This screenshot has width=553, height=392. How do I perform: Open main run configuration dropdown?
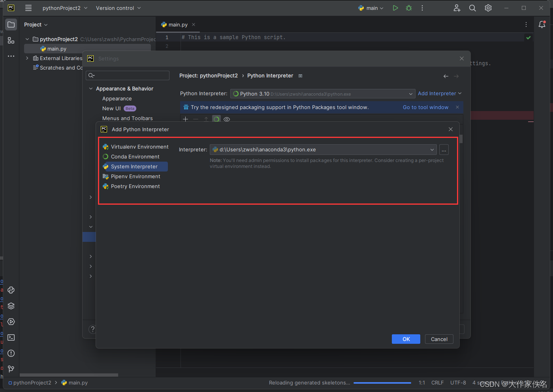[371, 8]
